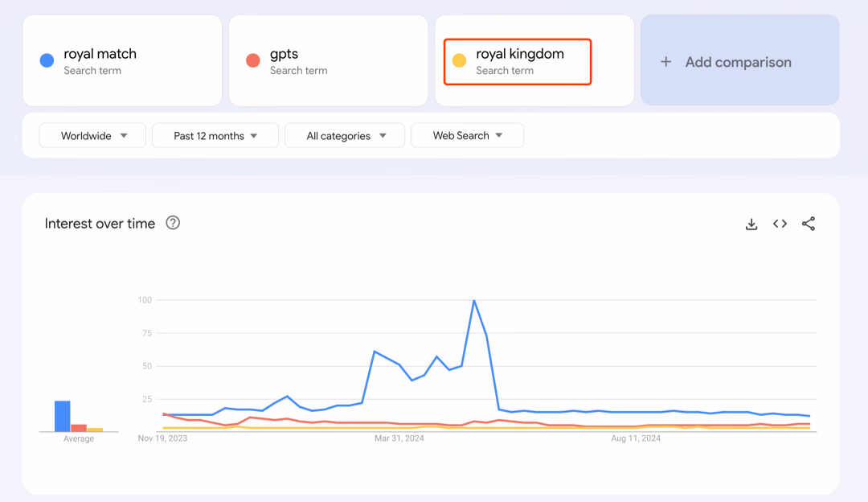This screenshot has width=868, height=502.
Task: Open the Web Search type dropdown
Action: click(467, 135)
